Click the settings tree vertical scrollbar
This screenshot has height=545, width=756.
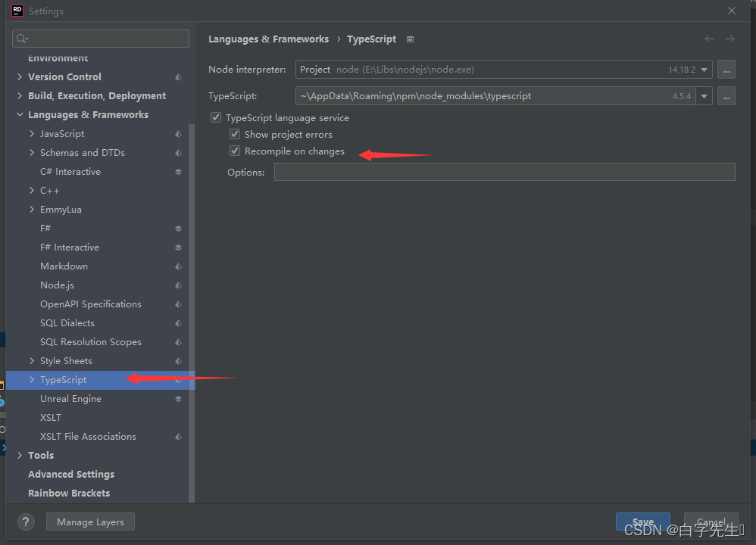[192, 313]
